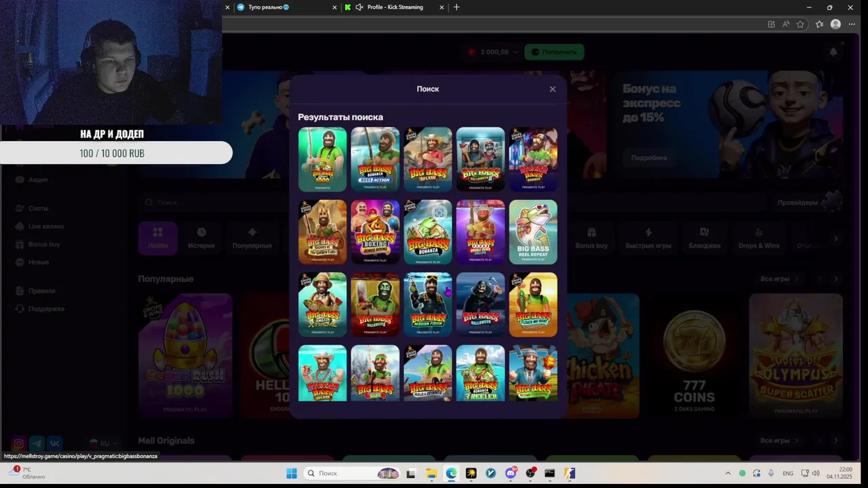Screen dimensions: 868x488
Task: Open Акции in the sidebar
Action: pyautogui.click(x=38, y=180)
